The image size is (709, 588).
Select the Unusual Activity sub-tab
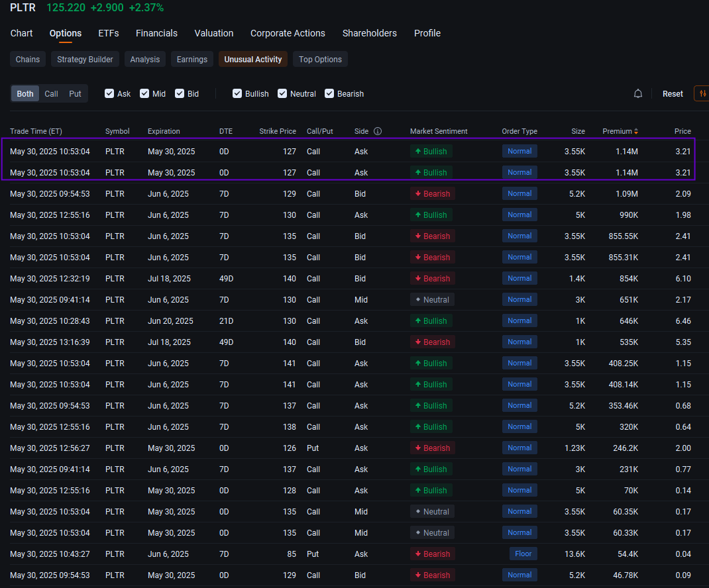[252, 59]
